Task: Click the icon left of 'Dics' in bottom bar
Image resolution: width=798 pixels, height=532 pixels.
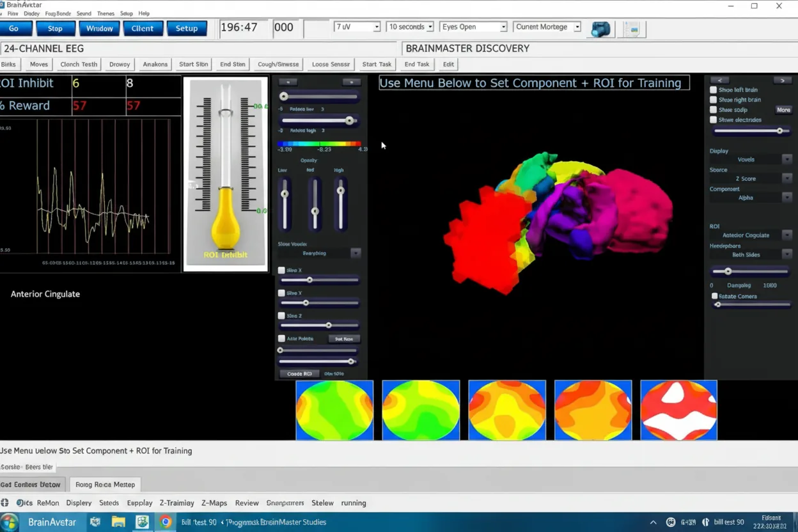Action: tap(5, 503)
